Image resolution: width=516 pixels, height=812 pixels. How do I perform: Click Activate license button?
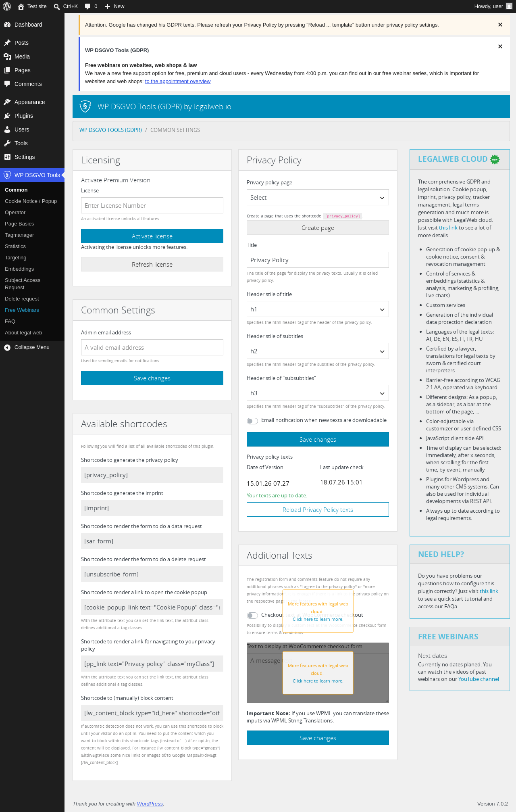(x=152, y=236)
